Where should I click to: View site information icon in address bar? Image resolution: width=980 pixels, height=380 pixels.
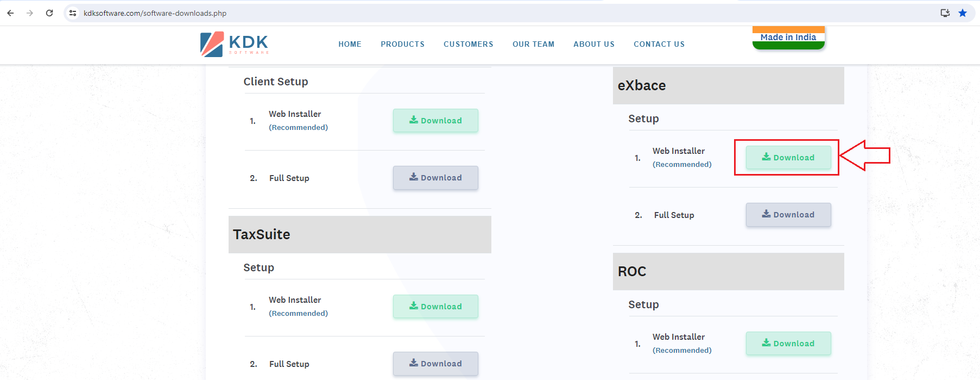[x=73, y=13]
